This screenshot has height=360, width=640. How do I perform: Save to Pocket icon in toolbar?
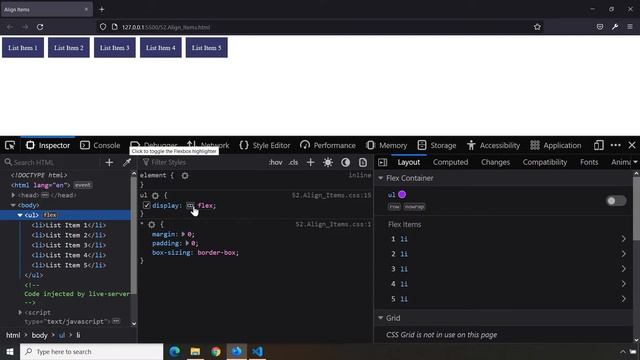(600, 27)
